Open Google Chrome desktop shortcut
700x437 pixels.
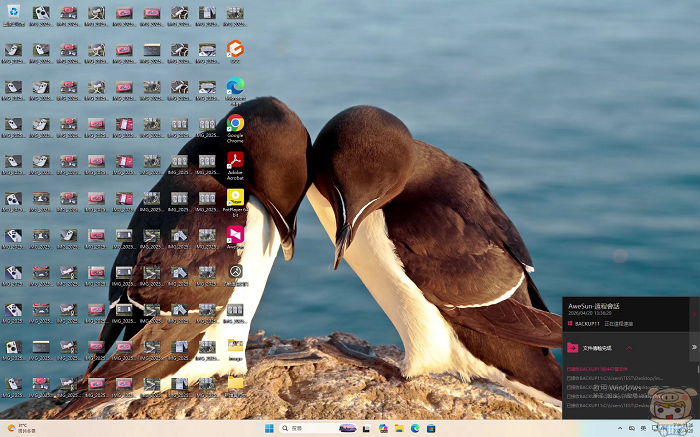[235, 124]
